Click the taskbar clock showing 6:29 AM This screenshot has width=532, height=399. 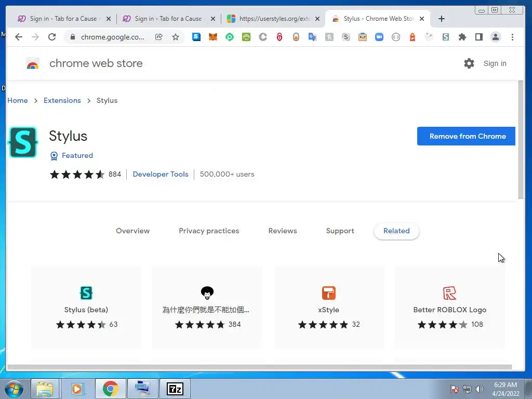tap(506, 389)
